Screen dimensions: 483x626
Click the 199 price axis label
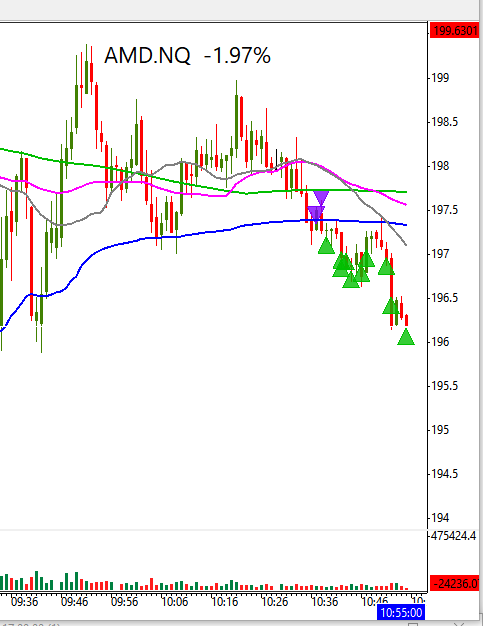click(x=440, y=77)
